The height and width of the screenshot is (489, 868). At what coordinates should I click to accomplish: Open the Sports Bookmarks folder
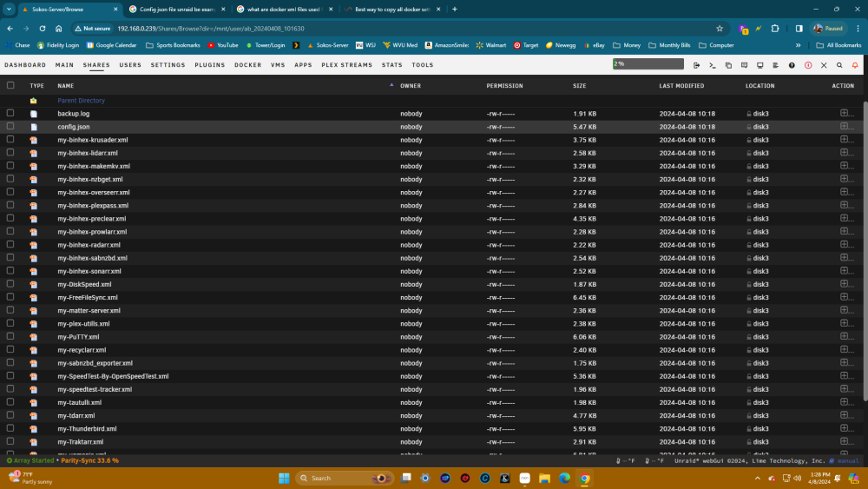coord(173,45)
